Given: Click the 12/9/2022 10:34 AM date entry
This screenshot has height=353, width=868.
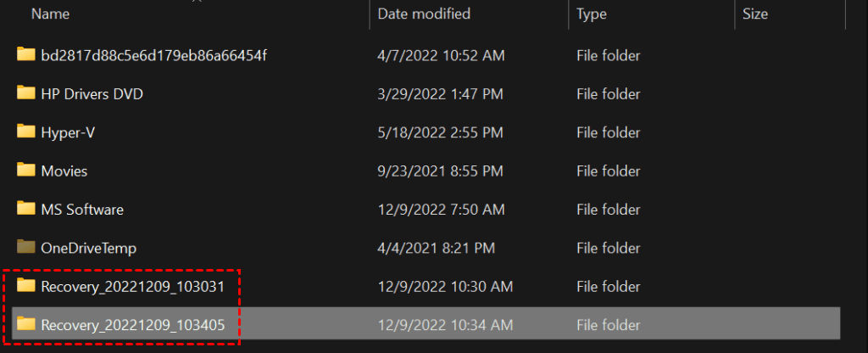Looking at the screenshot, I should click(x=445, y=324).
